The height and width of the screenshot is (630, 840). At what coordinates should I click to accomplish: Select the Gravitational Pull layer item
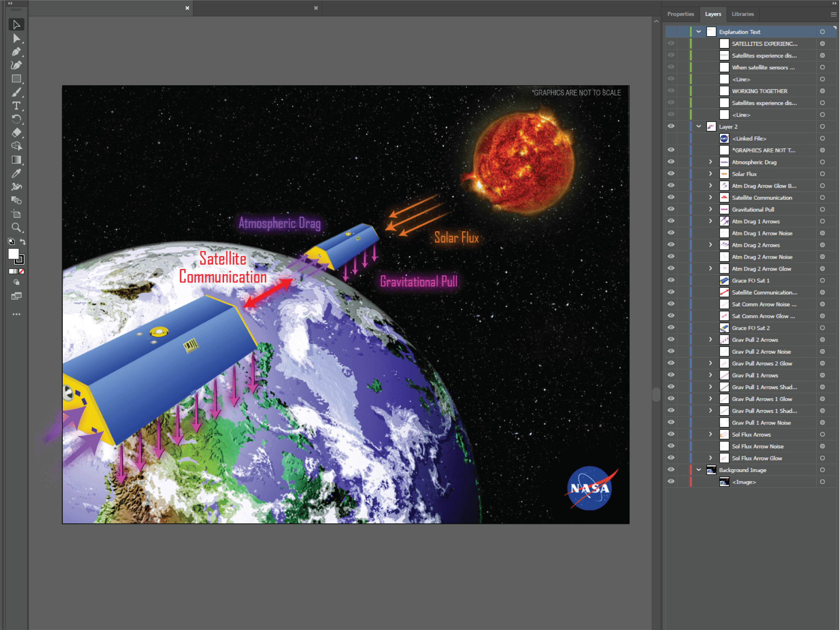753,210
